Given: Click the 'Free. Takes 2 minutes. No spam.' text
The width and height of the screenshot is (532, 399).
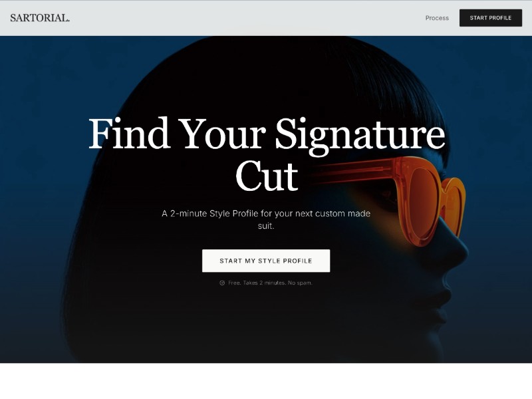Looking at the screenshot, I should pyautogui.click(x=270, y=283).
